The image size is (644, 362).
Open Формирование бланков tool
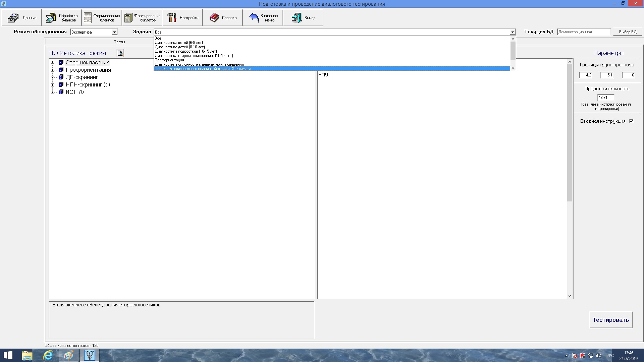(x=88, y=18)
